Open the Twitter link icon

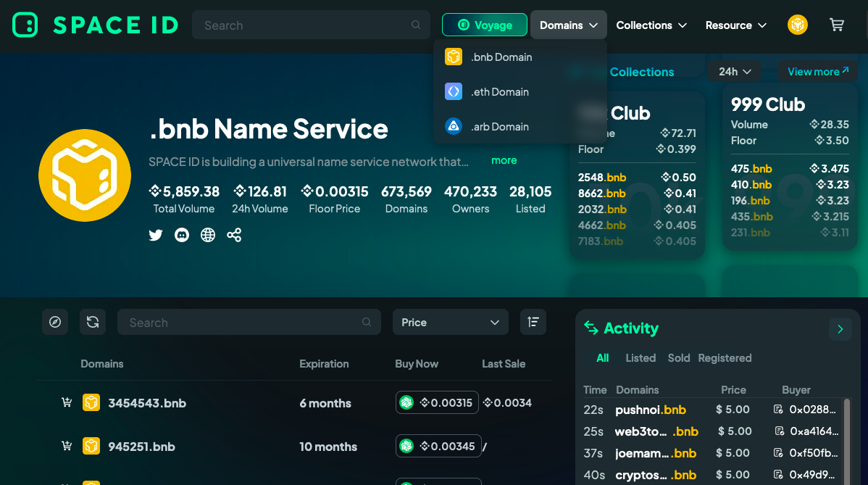[x=156, y=235]
